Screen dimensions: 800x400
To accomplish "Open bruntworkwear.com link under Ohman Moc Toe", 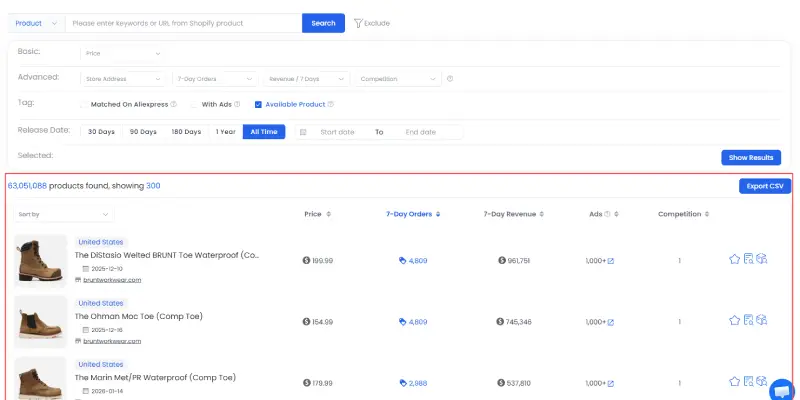I will pyautogui.click(x=112, y=341).
